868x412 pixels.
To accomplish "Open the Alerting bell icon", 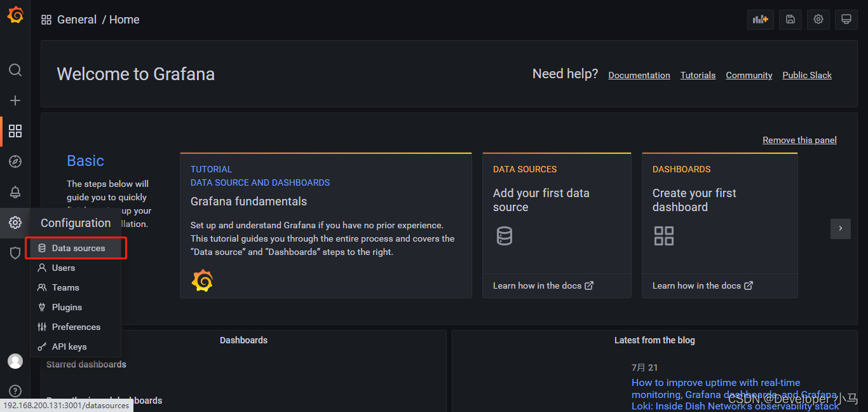I will pyautogui.click(x=15, y=192).
